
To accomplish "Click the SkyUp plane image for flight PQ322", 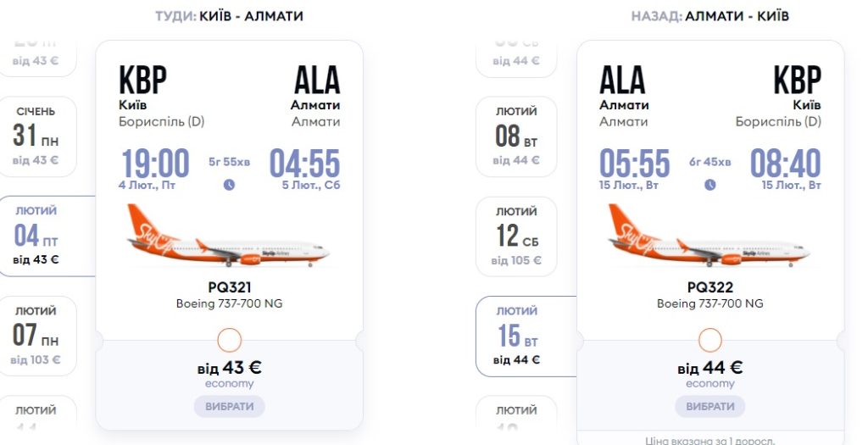I will [710, 236].
